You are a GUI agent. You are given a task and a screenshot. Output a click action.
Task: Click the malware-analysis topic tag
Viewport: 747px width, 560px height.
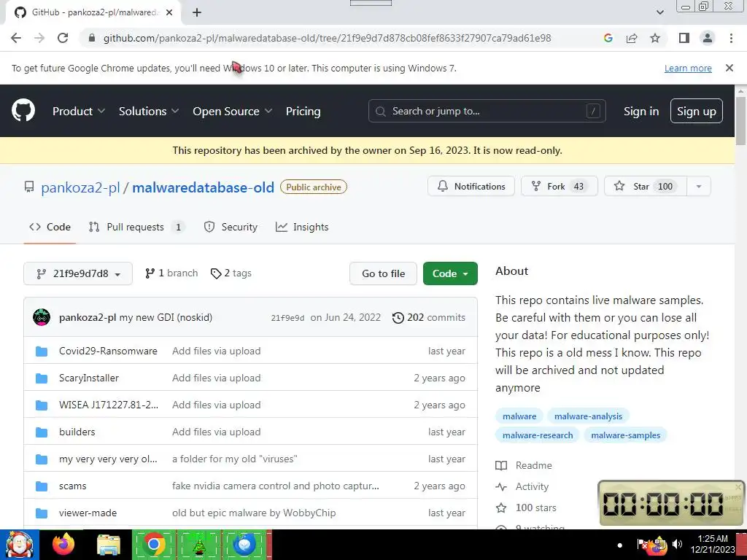pos(589,416)
